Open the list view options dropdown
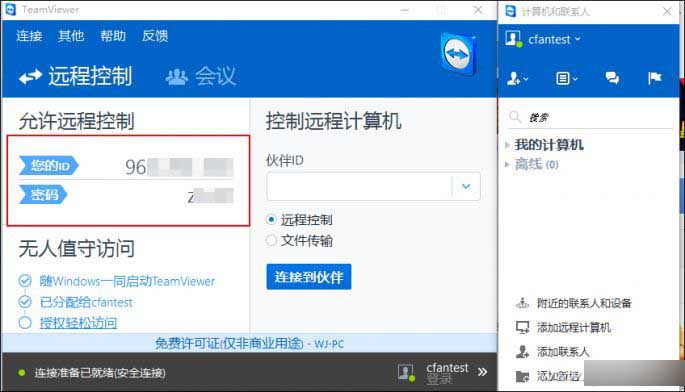This screenshot has height=392, width=685. click(567, 79)
